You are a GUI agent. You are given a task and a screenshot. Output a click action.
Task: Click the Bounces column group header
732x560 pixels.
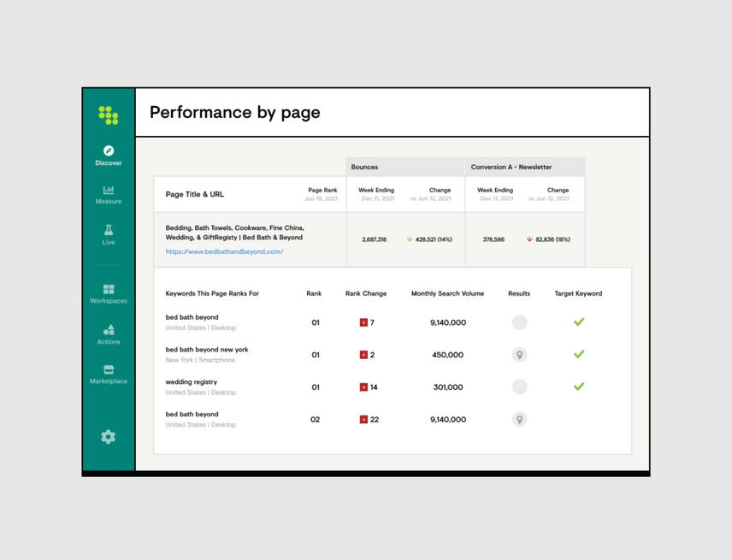pos(405,167)
